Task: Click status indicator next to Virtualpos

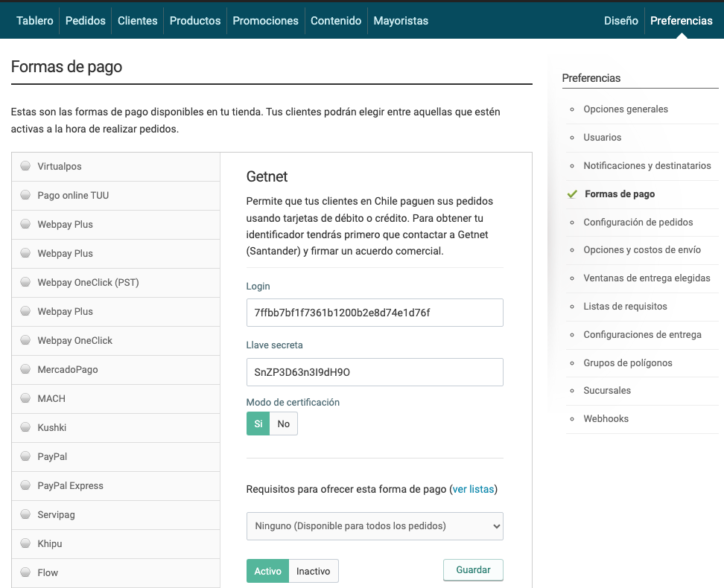Action: point(25,166)
